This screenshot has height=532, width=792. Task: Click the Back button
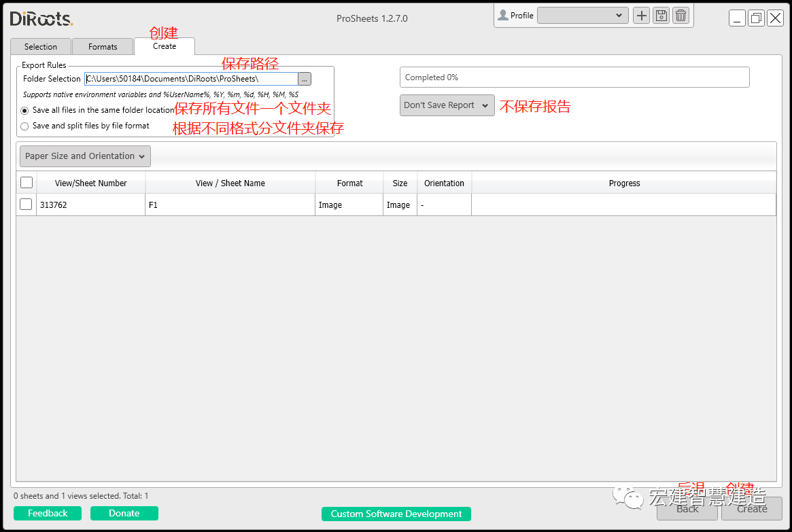(x=687, y=509)
